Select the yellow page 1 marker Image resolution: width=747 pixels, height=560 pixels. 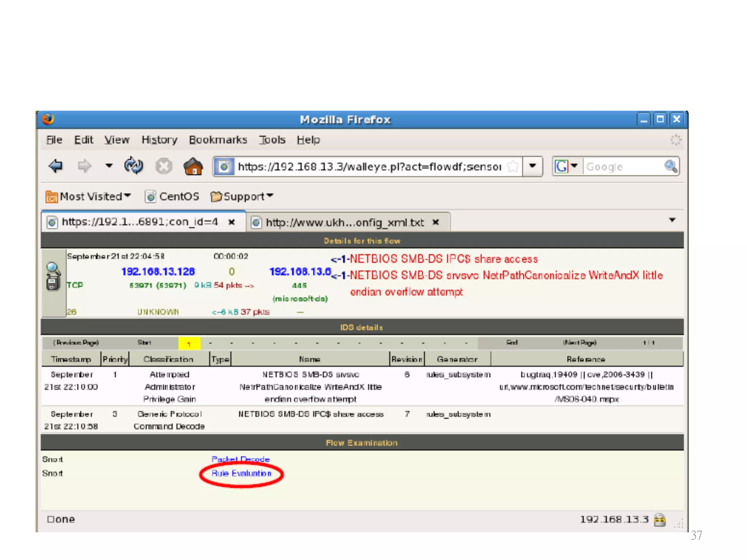(189, 343)
